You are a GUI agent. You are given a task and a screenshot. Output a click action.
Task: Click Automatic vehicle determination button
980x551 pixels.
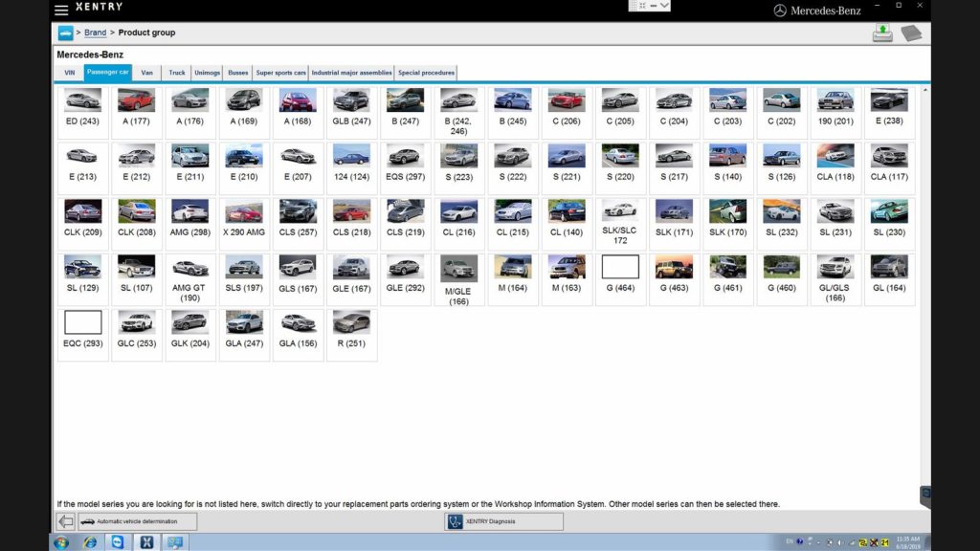[x=137, y=521]
